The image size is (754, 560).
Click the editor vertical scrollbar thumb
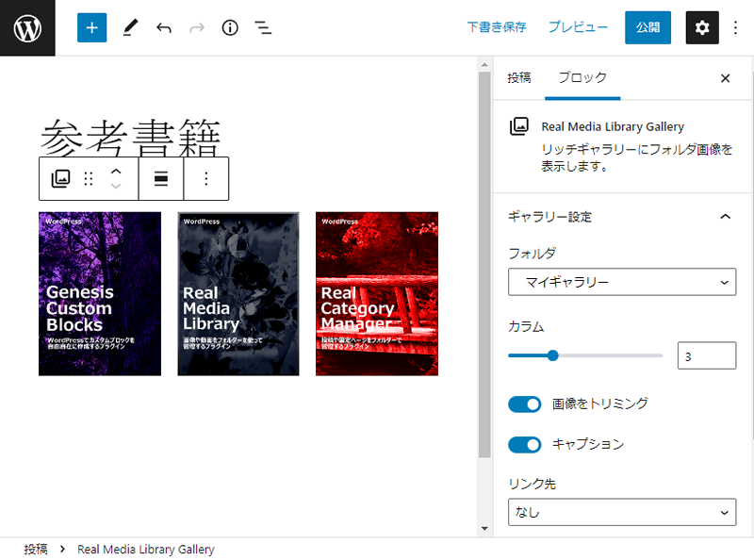point(484,265)
